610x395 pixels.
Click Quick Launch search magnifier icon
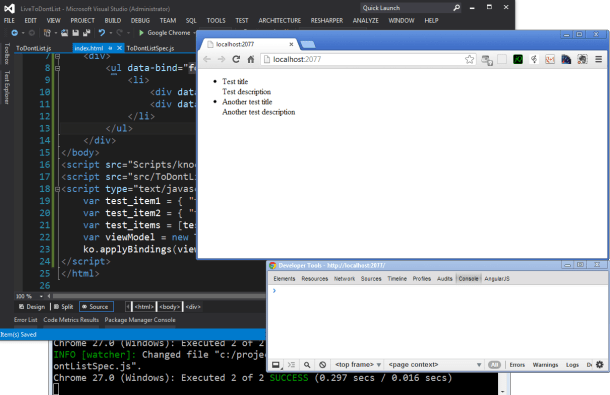pyautogui.click(x=456, y=8)
